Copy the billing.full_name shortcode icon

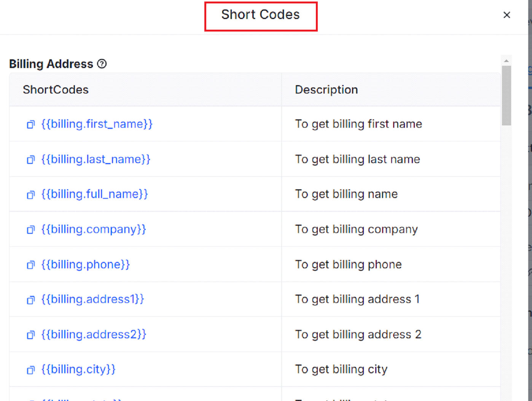coord(31,195)
